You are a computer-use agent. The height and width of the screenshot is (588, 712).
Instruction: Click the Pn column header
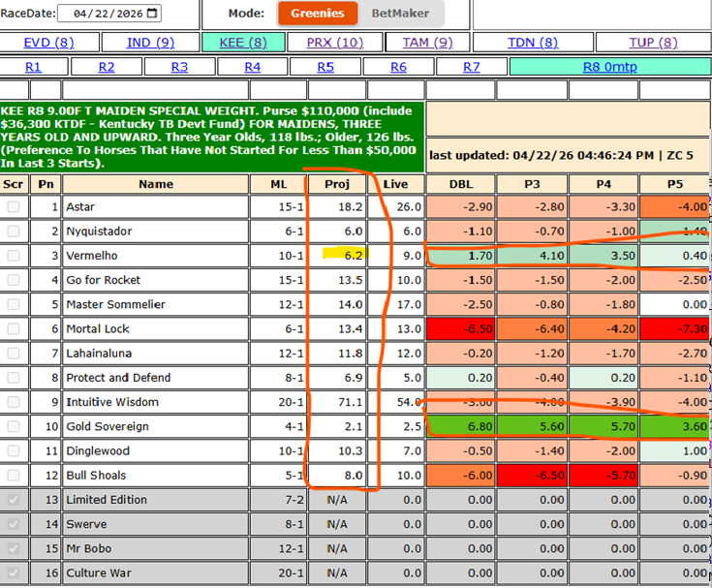[x=46, y=184]
